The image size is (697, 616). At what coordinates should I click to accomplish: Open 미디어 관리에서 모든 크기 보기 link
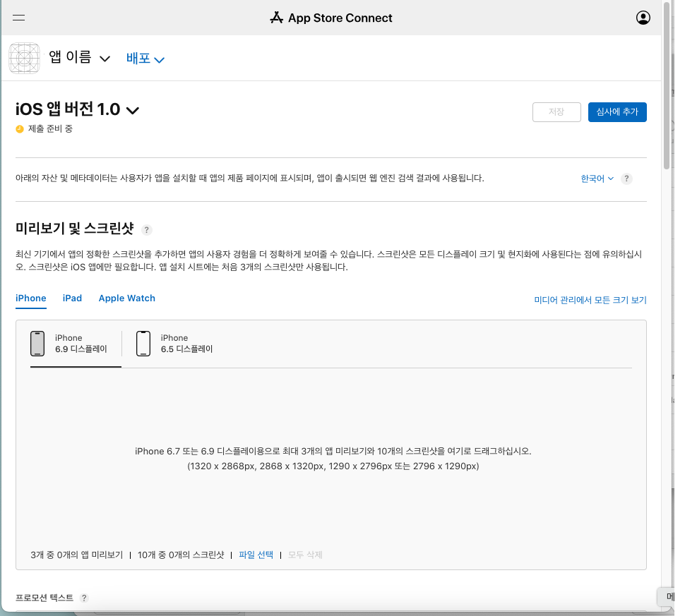[590, 300]
